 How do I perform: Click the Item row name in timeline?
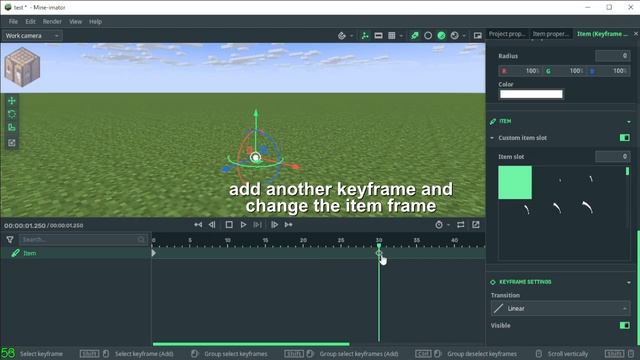29,253
